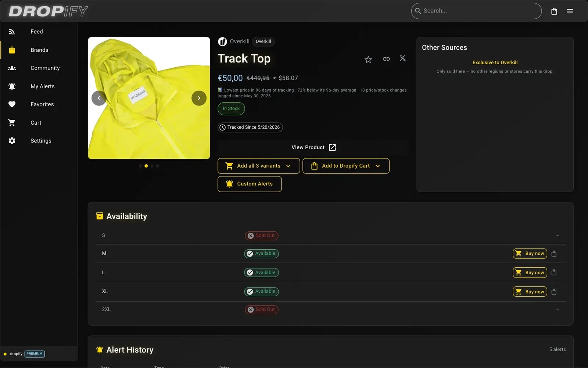Screen dimensions: 588x368
Task: Click the 5 alerts count
Action: click(557, 349)
